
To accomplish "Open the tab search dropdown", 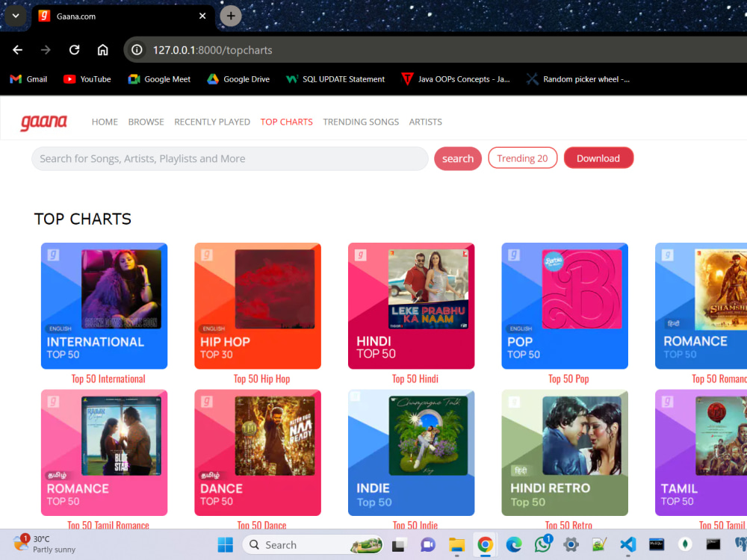I will click(16, 16).
